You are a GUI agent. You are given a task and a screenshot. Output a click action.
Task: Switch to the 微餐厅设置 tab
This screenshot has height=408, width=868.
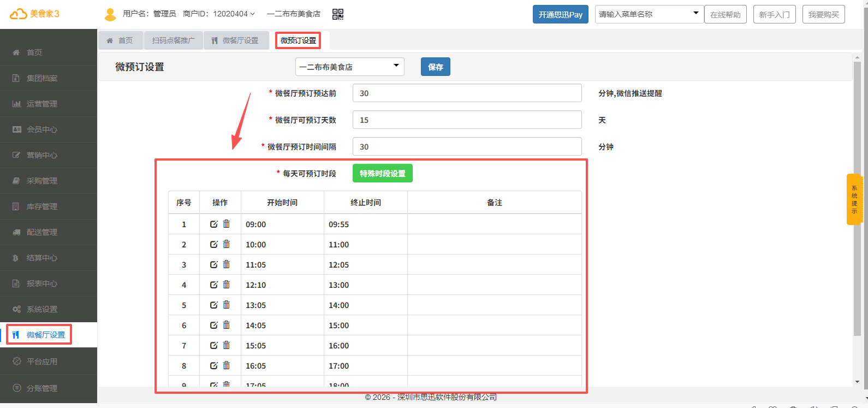click(x=235, y=40)
